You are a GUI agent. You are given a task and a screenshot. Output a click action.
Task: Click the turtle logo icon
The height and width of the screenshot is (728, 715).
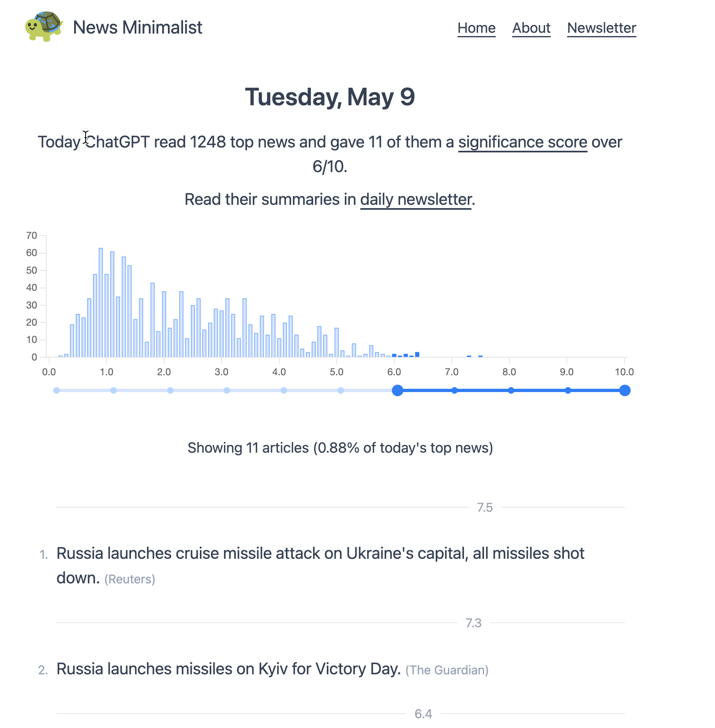pos(44,27)
